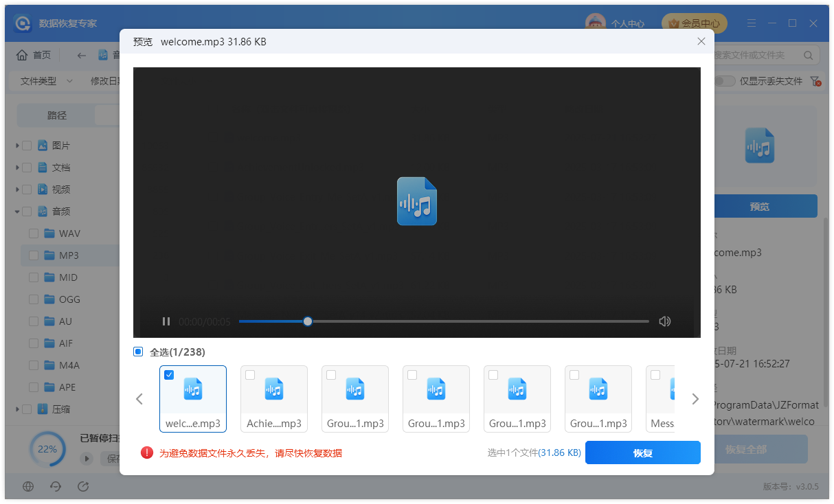Image resolution: width=834 pixels, height=504 pixels.
Task: Click the blue 恢复 recover button
Action: click(x=643, y=453)
